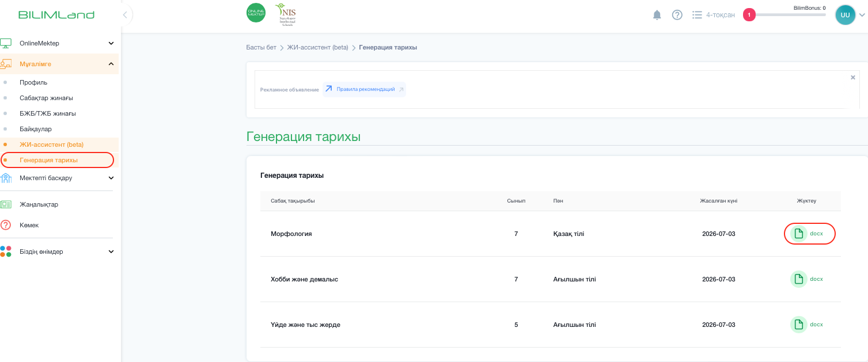Click the Сабақ тақырыбы column header
The height and width of the screenshot is (362, 868).
click(x=293, y=201)
